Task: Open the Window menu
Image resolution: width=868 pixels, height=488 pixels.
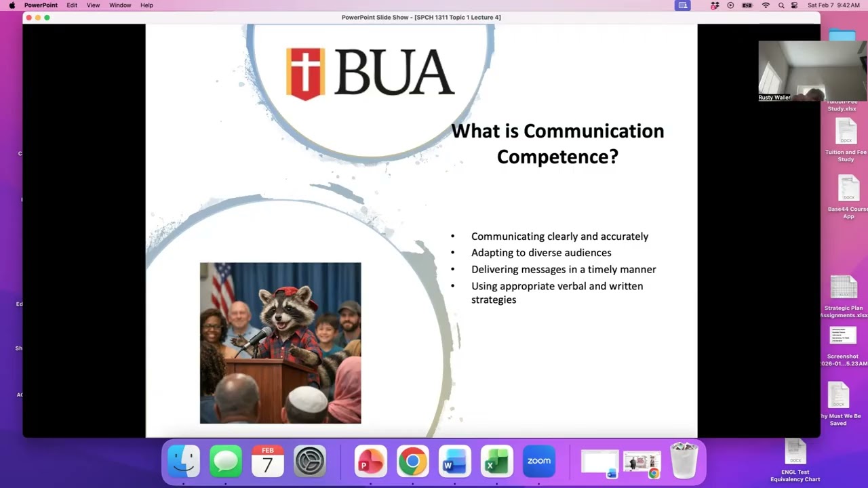Action: 120,5
